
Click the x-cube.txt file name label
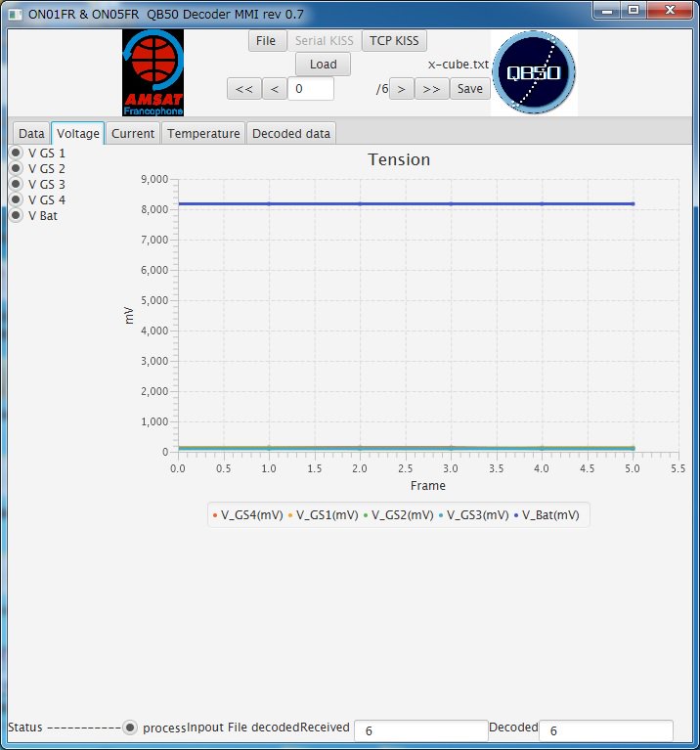(x=459, y=65)
